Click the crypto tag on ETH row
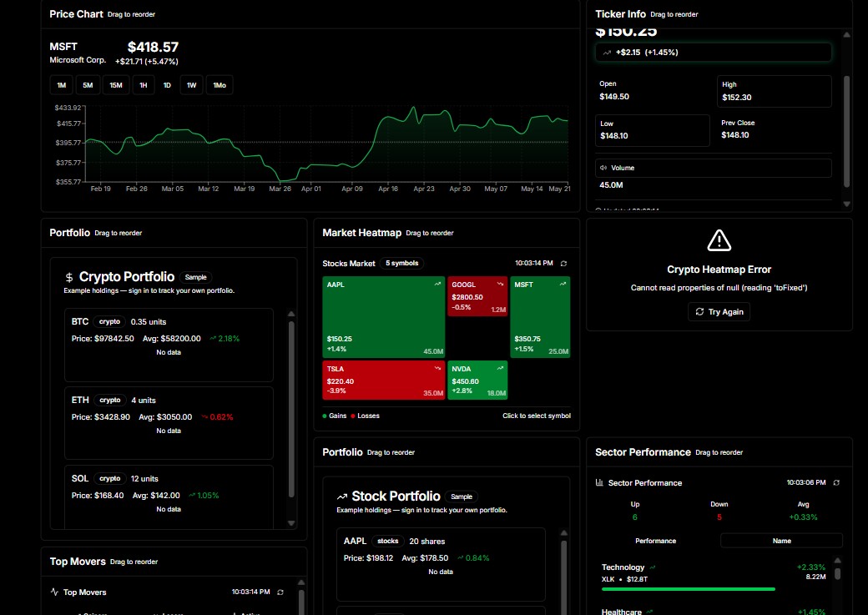Screen dimensions: 868x615 [x=109, y=401]
